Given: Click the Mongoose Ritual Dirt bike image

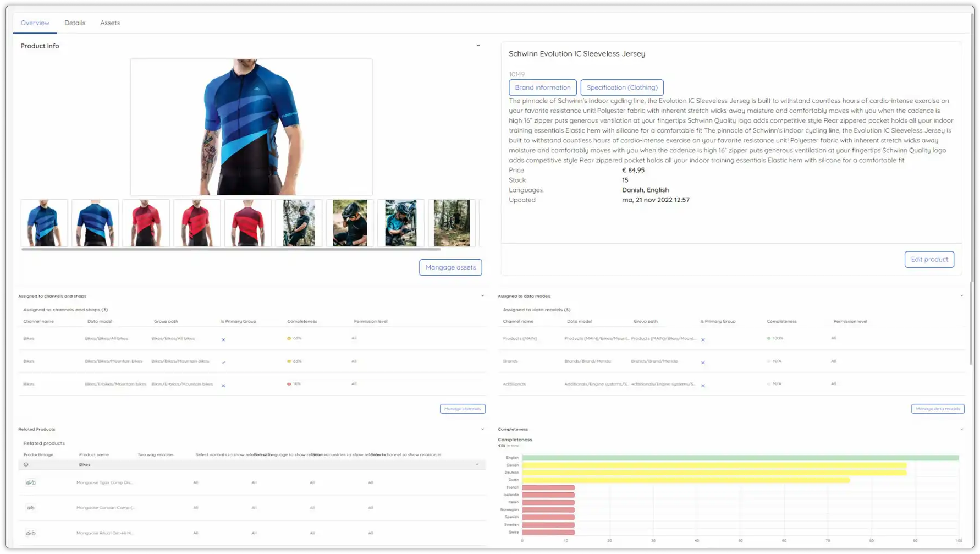Looking at the screenshot, I should [x=31, y=533].
